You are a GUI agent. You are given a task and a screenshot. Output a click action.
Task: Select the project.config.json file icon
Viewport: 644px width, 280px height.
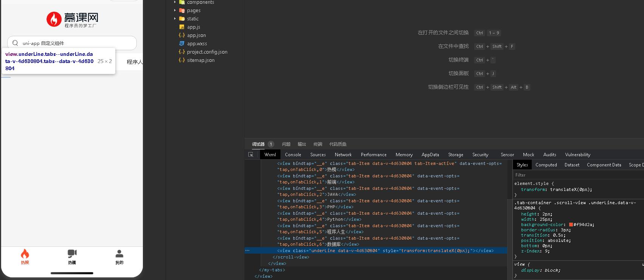[x=182, y=52]
